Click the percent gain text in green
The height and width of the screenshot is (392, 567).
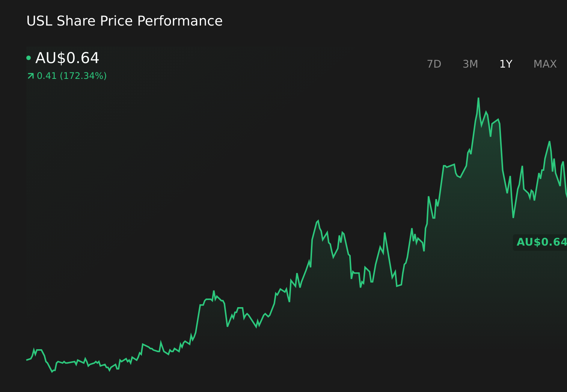tap(84, 75)
